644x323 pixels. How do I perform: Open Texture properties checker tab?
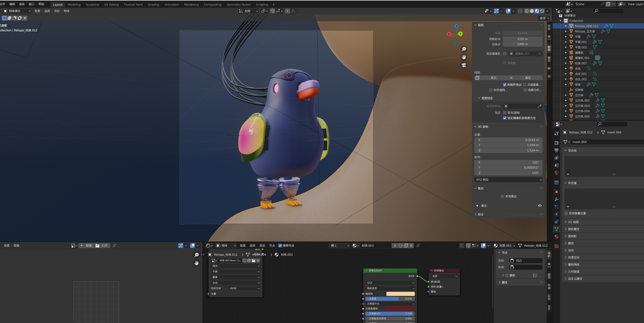(557, 246)
